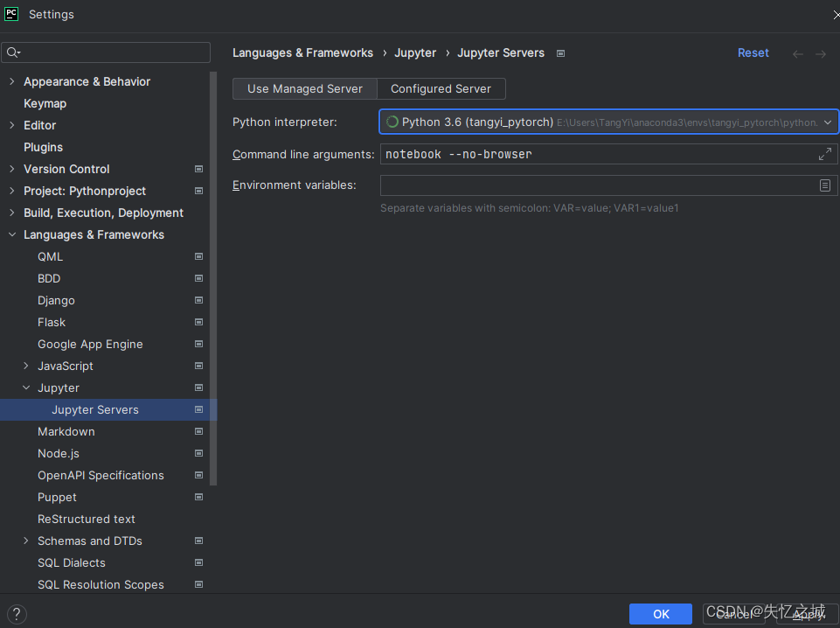Focus the settings search field

point(106,52)
